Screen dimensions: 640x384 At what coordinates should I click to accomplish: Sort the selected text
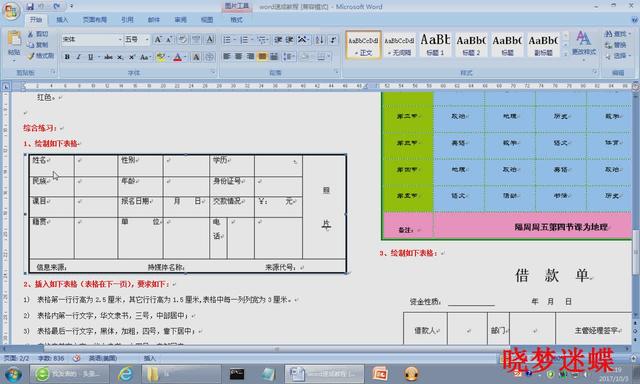pyautogui.click(x=320, y=40)
